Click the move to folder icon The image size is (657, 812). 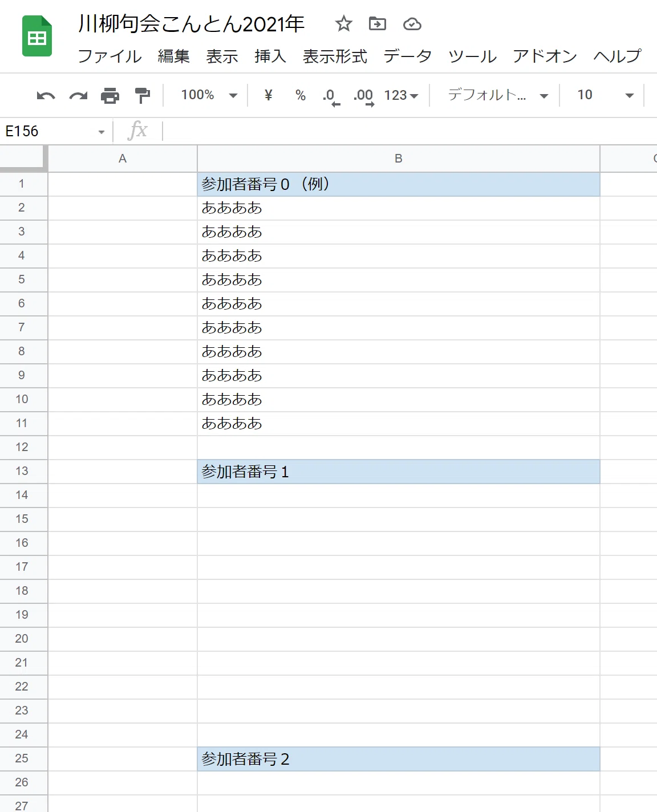[x=378, y=24]
